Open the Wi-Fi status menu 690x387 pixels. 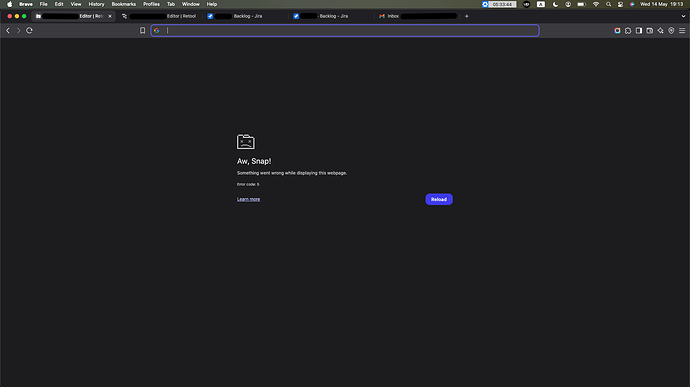[x=596, y=4]
